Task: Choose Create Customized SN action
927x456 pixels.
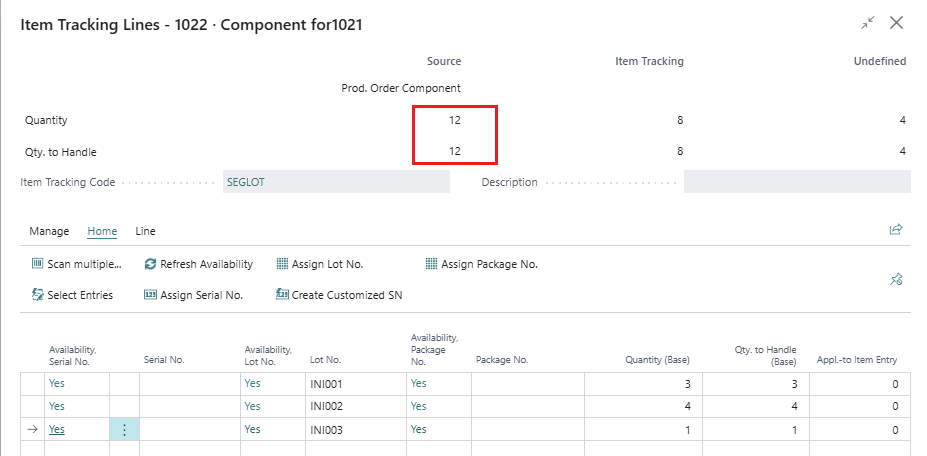Action: pos(347,295)
